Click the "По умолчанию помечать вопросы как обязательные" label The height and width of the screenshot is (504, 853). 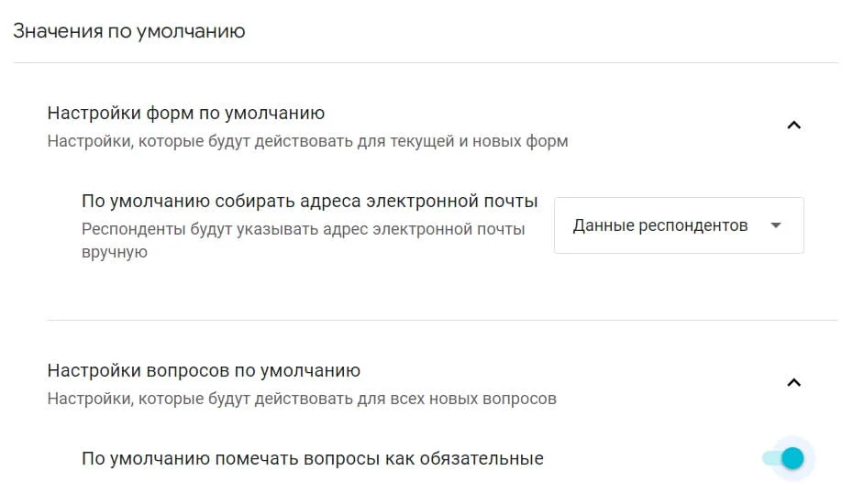pyautogui.click(x=313, y=458)
